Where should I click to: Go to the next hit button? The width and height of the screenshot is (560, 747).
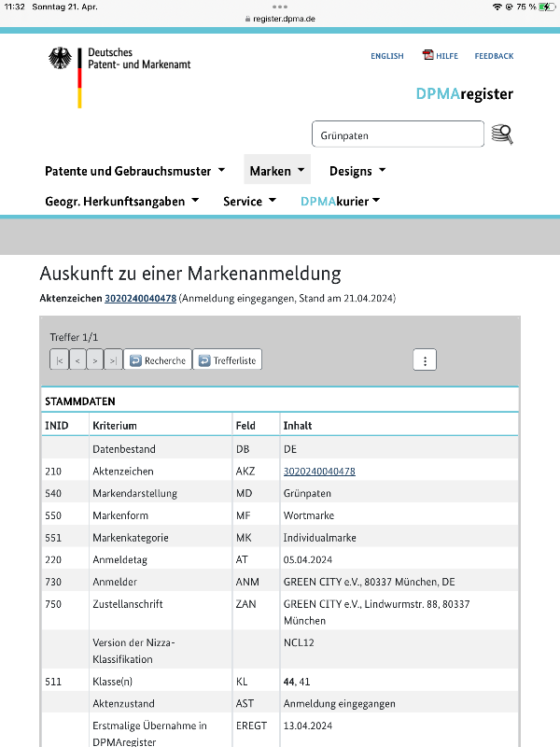[95, 359]
